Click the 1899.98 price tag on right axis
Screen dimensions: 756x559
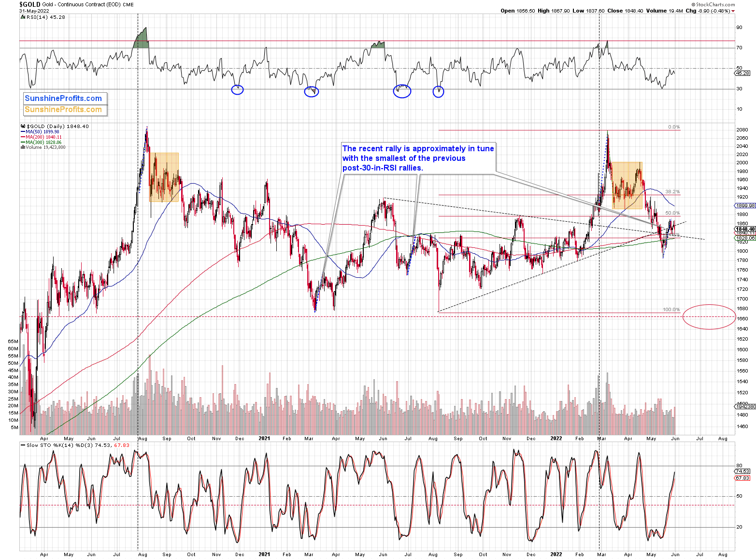click(744, 205)
